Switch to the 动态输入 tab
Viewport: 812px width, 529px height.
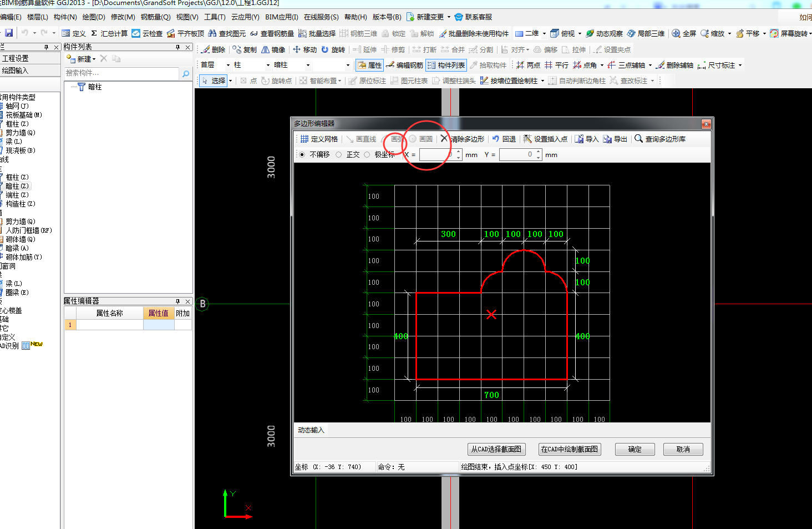click(311, 430)
